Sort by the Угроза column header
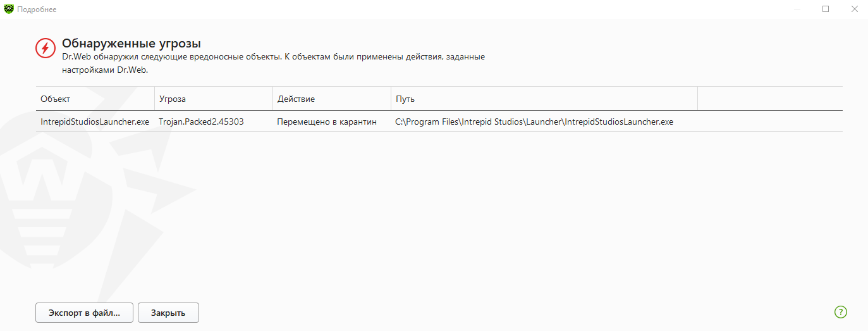The height and width of the screenshot is (331, 868). [x=214, y=99]
